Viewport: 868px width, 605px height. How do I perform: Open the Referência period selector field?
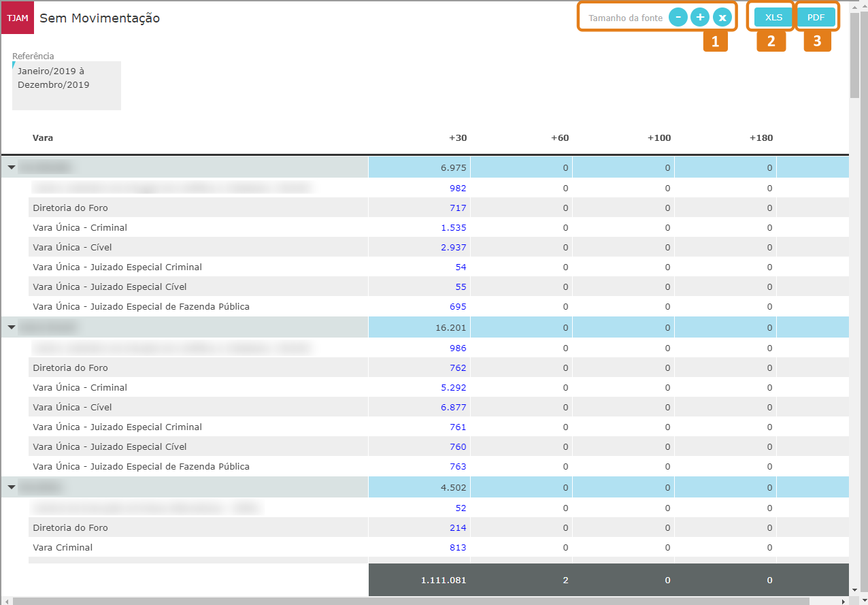pos(66,85)
